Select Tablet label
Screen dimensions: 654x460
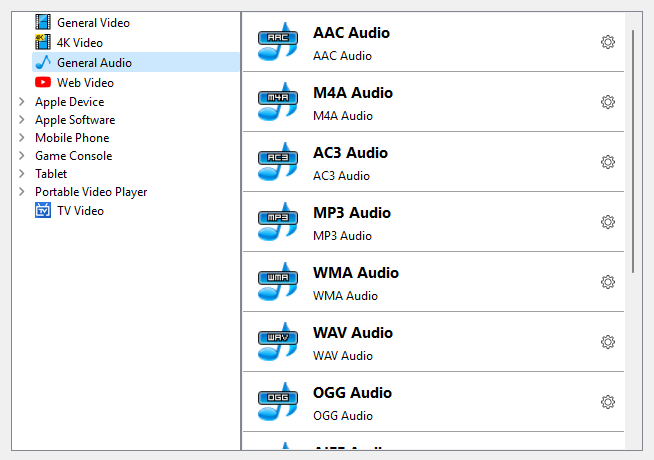click(51, 173)
